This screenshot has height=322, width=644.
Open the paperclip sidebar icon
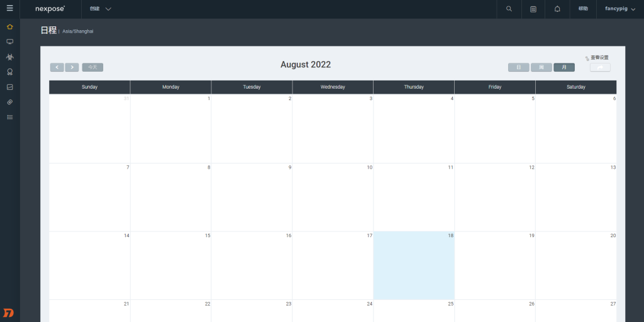coord(10,102)
